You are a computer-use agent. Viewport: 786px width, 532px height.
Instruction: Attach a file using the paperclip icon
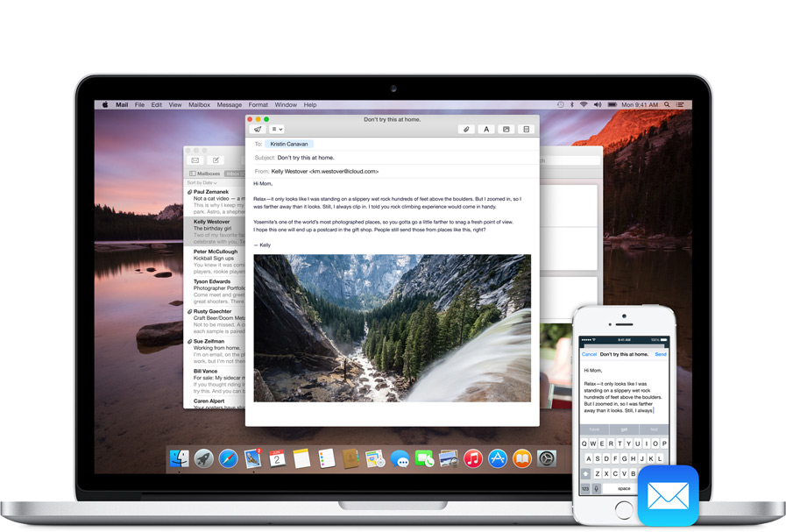pos(466,130)
